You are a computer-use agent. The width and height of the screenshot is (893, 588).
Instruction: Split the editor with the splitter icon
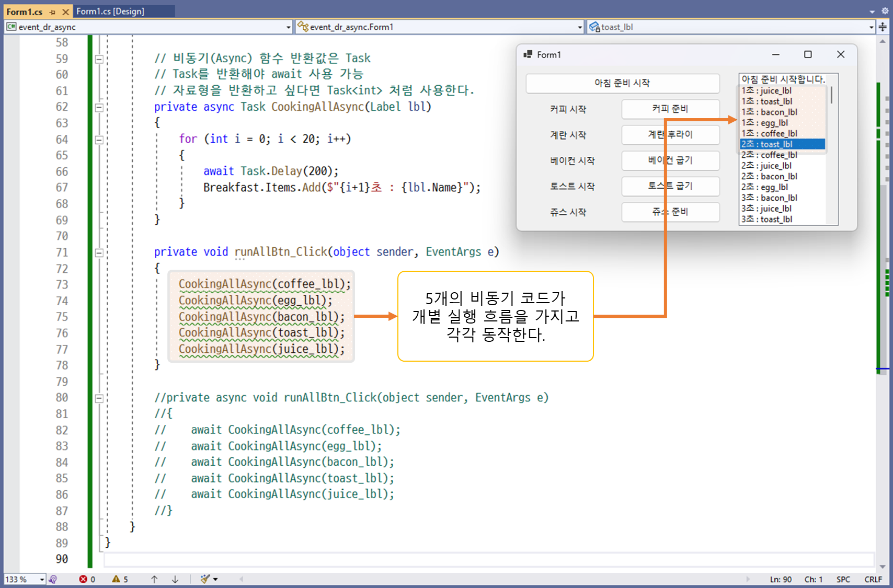pyautogui.click(x=884, y=27)
